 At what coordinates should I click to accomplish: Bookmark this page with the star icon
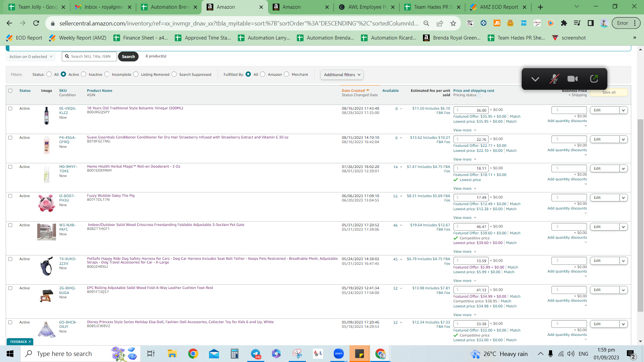coord(453,23)
